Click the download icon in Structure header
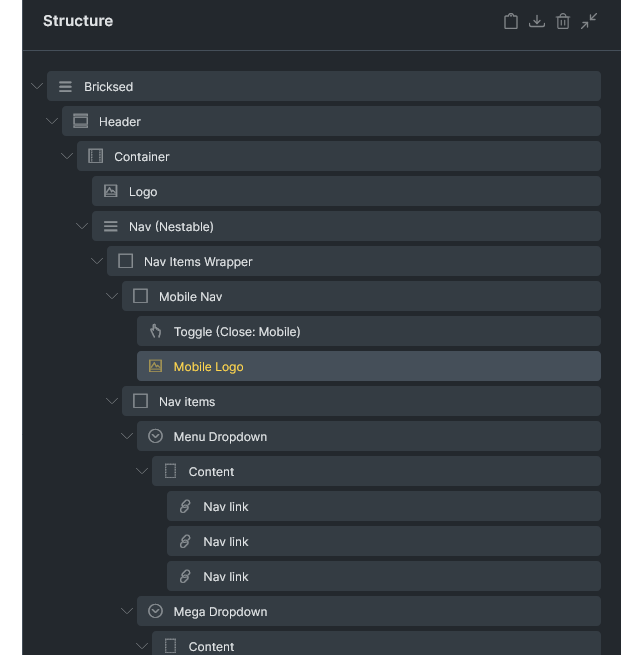Viewport: 621px width, 655px height. click(537, 21)
